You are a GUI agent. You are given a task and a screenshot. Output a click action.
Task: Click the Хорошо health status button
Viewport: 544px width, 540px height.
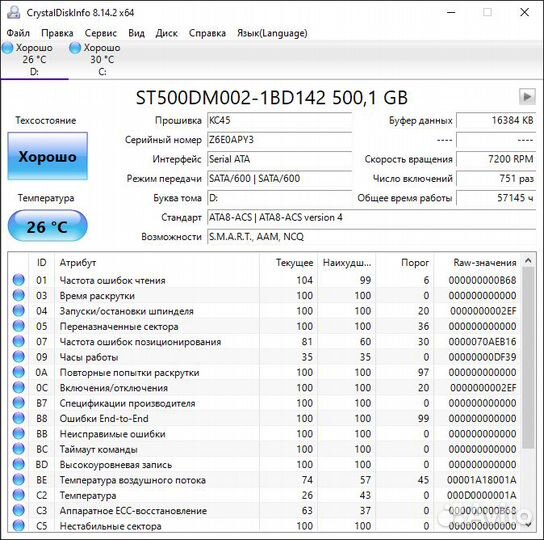pos(48,156)
